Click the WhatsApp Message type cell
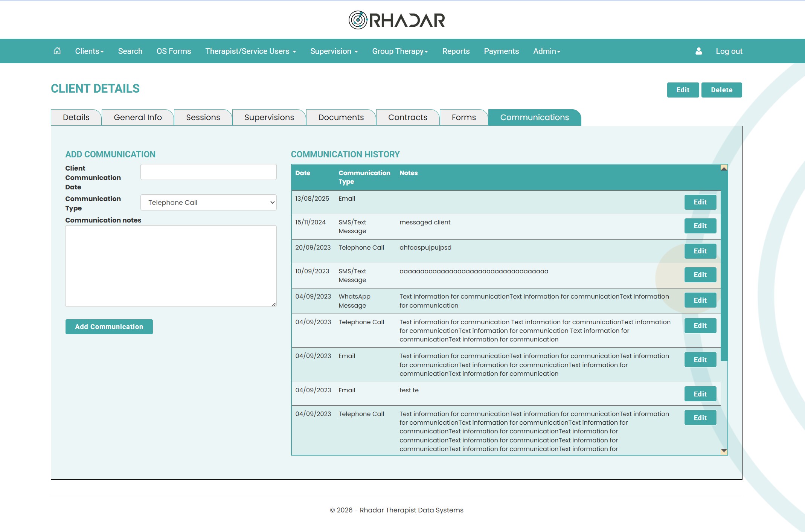This screenshot has height=532, width=805. (x=354, y=301)
